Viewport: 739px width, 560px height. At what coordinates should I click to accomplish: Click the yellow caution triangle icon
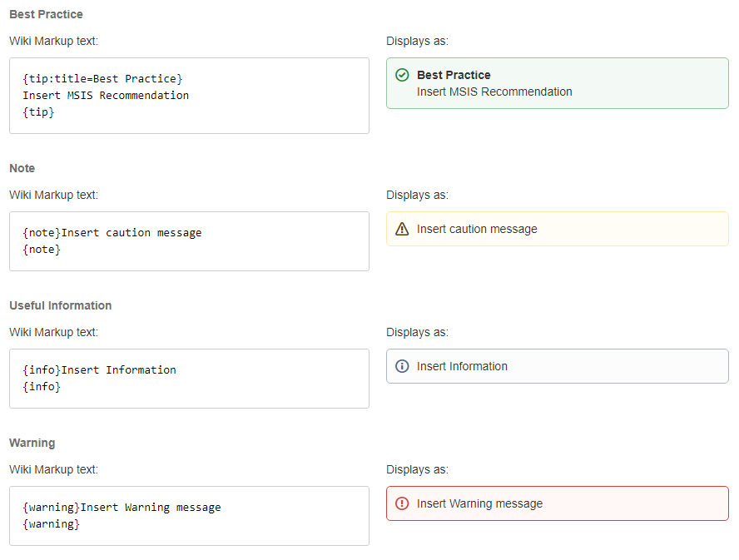[402, 230]
